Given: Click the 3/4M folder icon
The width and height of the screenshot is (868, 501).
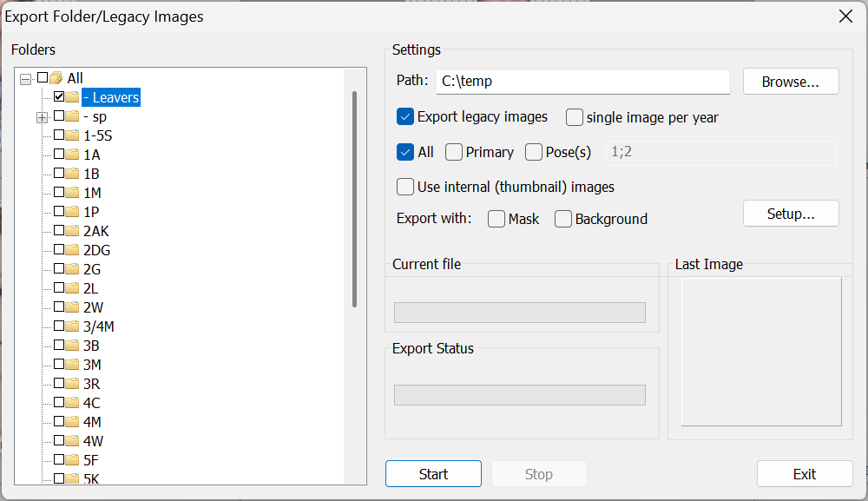Looking at the screenshot, I should coord(72,326).
